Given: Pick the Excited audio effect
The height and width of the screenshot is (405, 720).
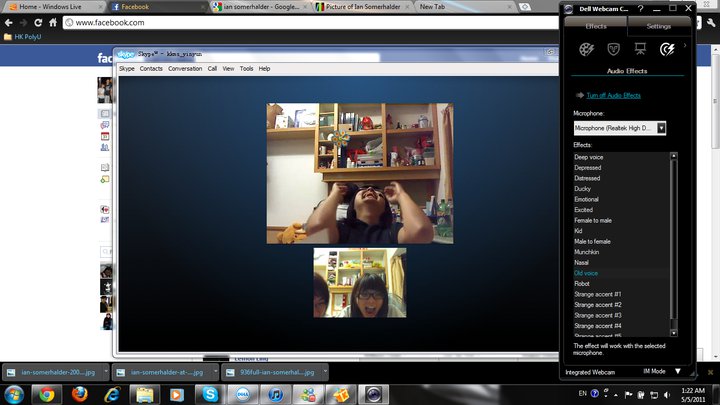Looking at the screenshot, I should 584,210.
